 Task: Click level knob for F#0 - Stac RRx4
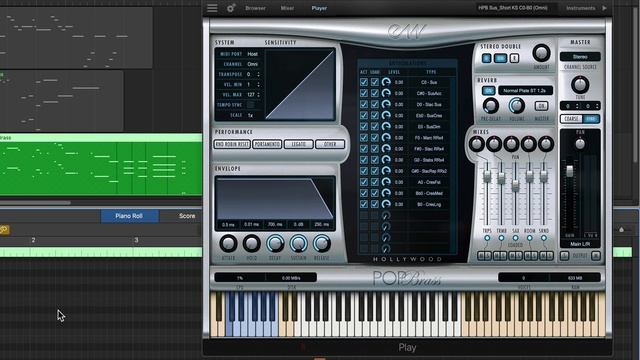tap(386, 149)
